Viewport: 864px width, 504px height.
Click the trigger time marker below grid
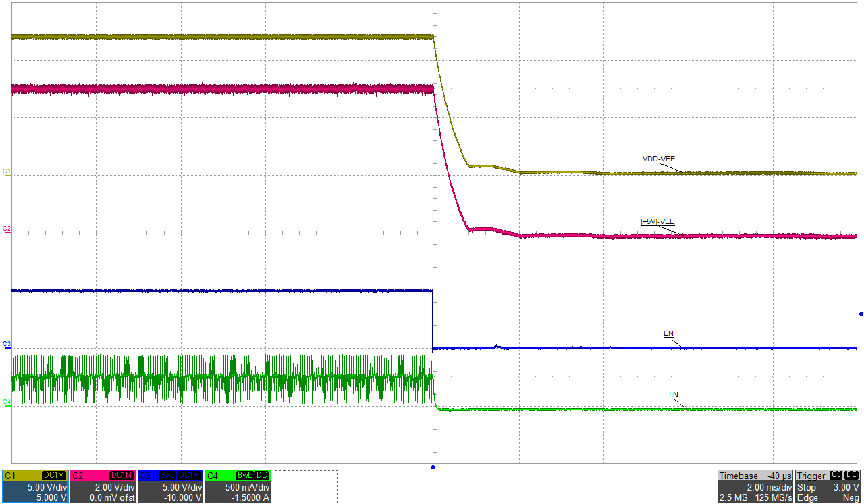pos(433,466)
